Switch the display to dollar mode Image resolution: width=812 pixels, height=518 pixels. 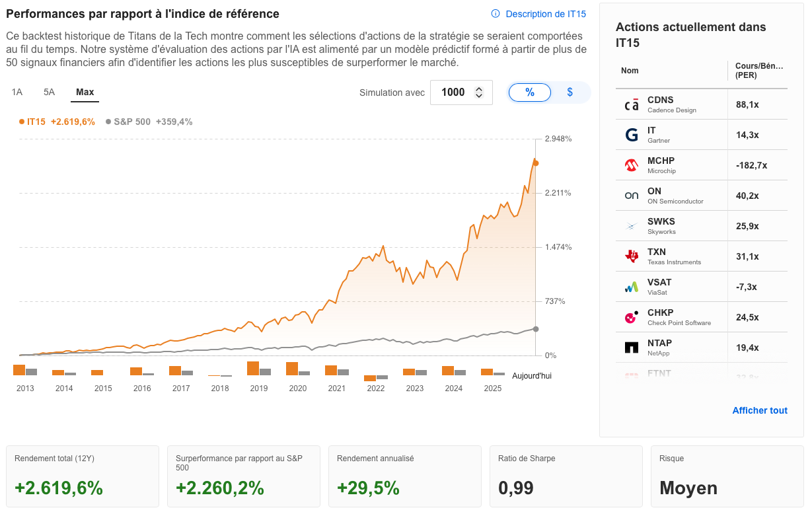[570, 92]
